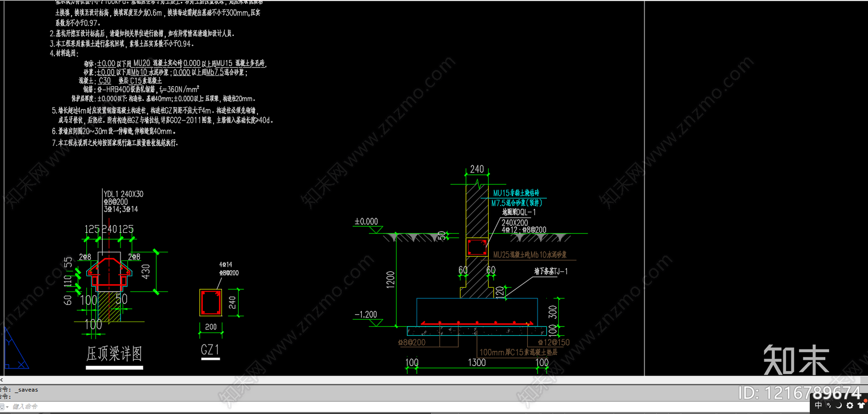The height and width of the screenshot is (414, 868).
Task: Toggle the IME punctuation mode icon
Action: [x=829, y=405]
